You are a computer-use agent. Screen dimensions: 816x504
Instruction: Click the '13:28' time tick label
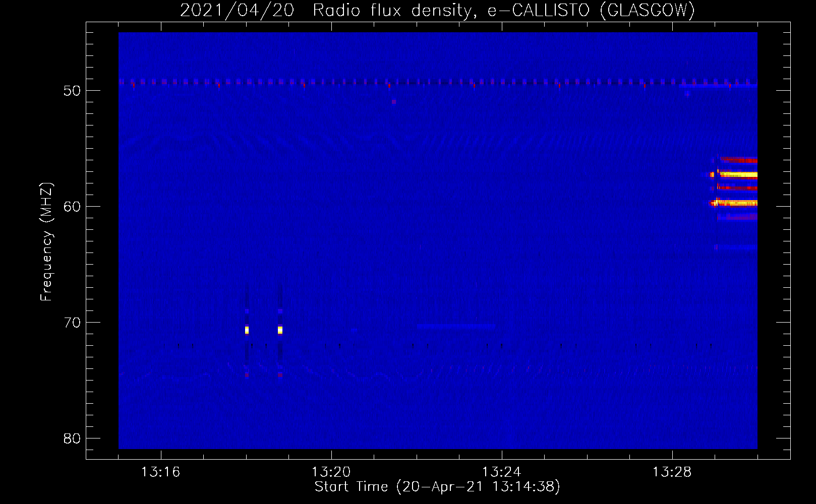[x=672, y=472]
